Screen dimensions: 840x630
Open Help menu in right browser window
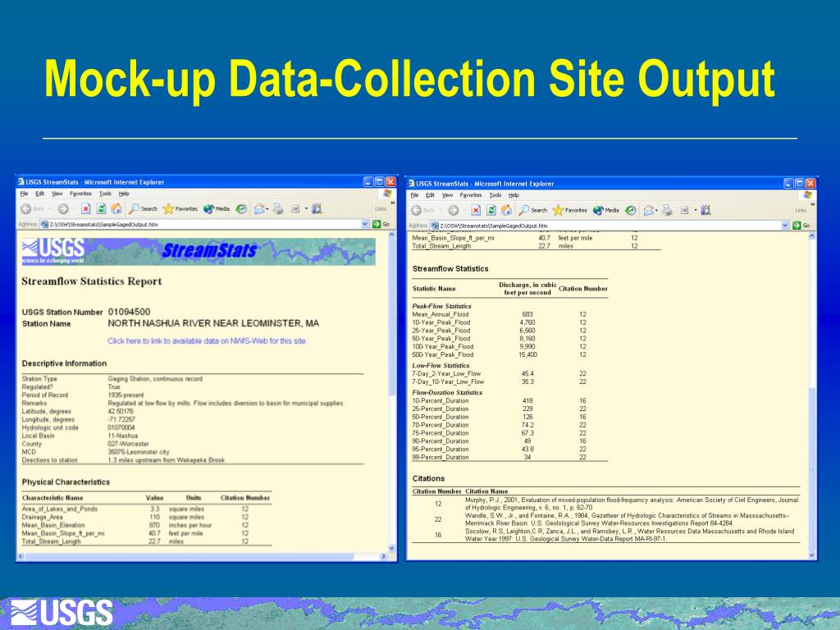pos(514,195)
